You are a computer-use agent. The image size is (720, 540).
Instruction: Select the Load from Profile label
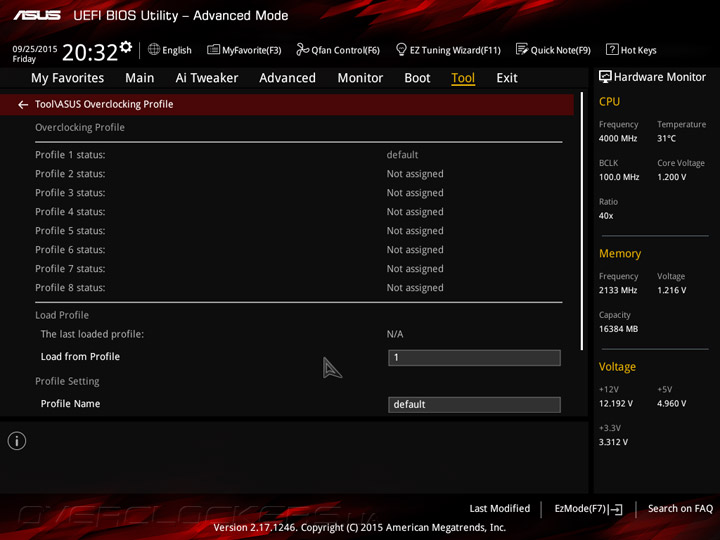(80, 356)
